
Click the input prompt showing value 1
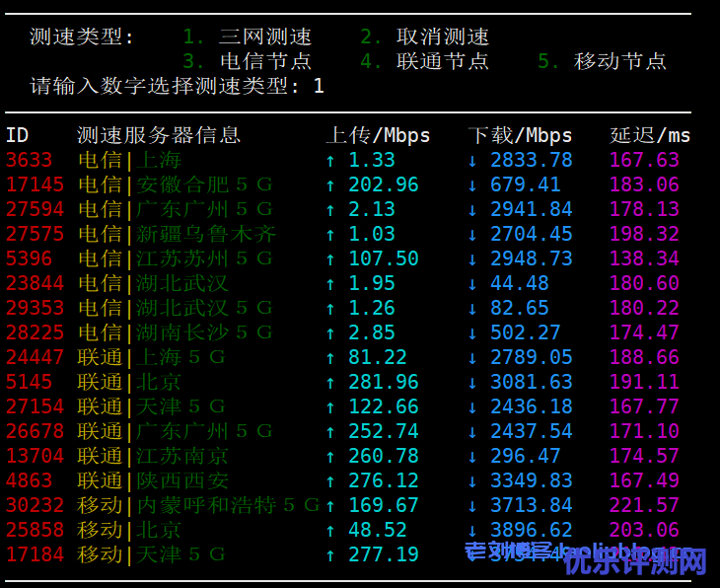coord(319,86)
